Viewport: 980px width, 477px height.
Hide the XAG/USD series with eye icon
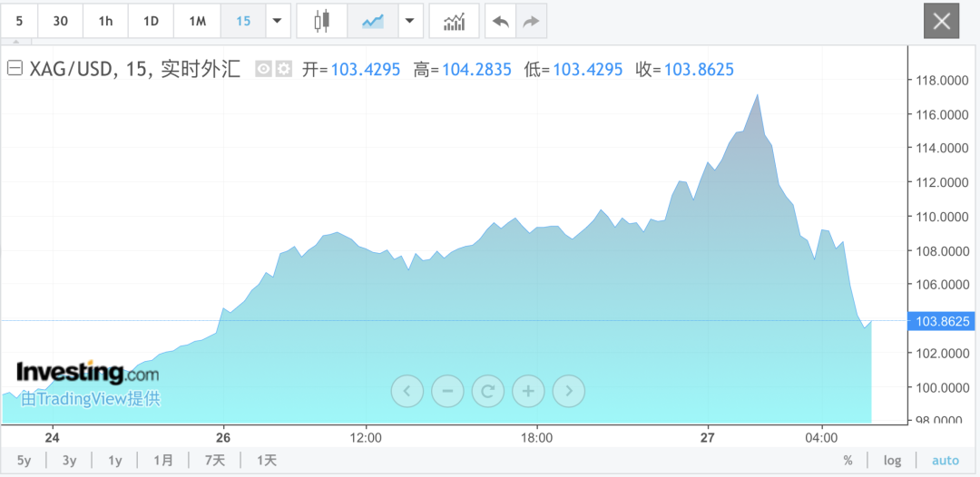coord(263,69)
